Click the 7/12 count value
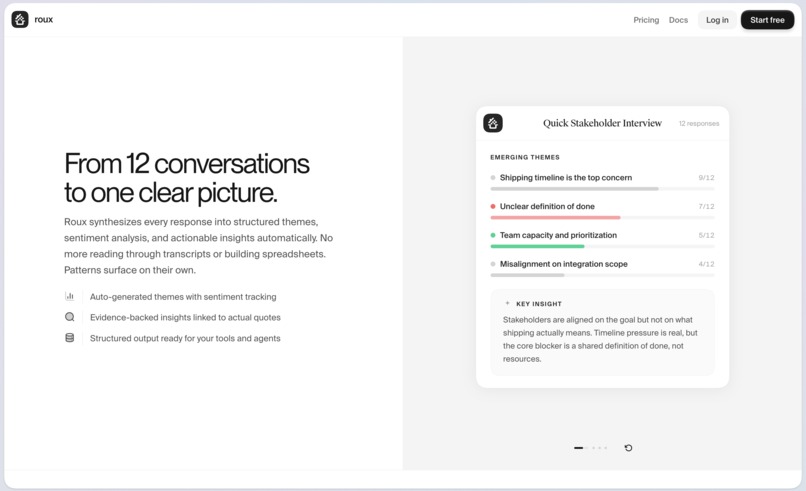Image resolution: width=806 pixels, height=491 pixels. pos(706,206)
